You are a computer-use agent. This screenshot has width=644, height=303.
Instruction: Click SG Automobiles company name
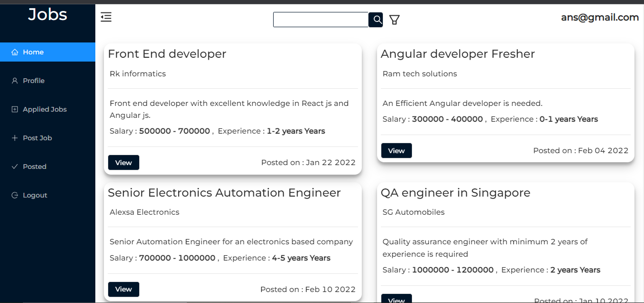(413, 212)
